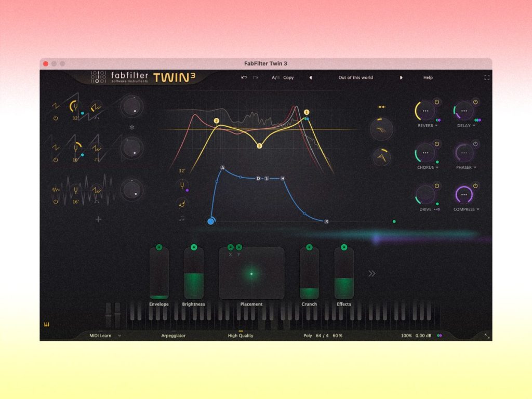
Task: Disable the Chorus effect power button
Action: [437, 144]
